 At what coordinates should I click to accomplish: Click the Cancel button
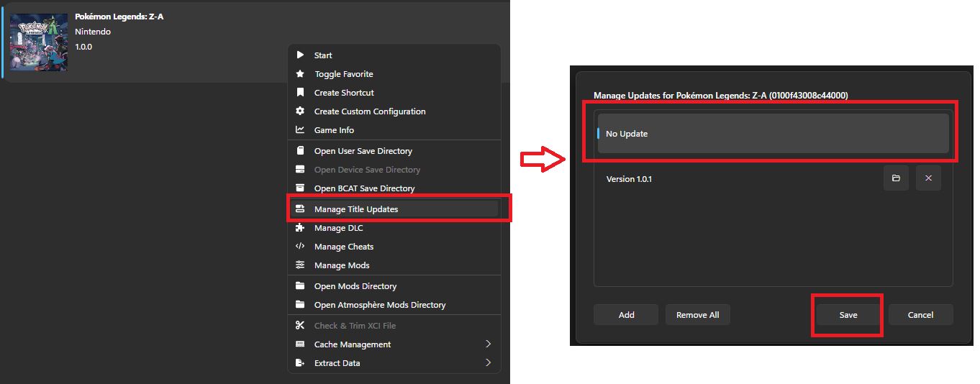pyautogui.click(x=920, y=315)
